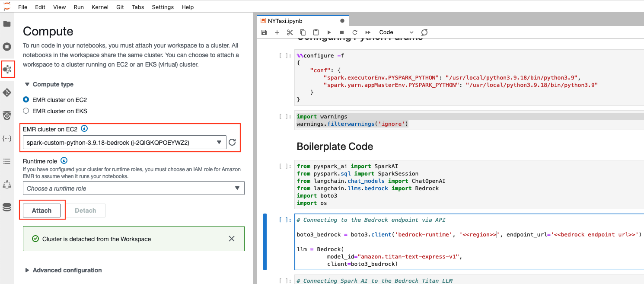Screen dimensions: 644x284
Task: Open the EMR cluster on EC2 dropdown
Action: [x=124, y=142]
